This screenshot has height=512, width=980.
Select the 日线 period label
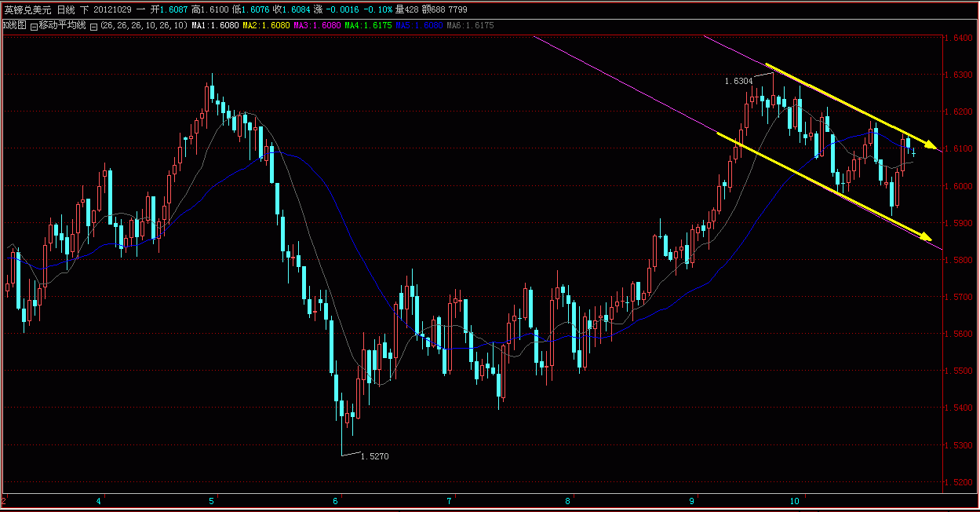pos(67,9)
